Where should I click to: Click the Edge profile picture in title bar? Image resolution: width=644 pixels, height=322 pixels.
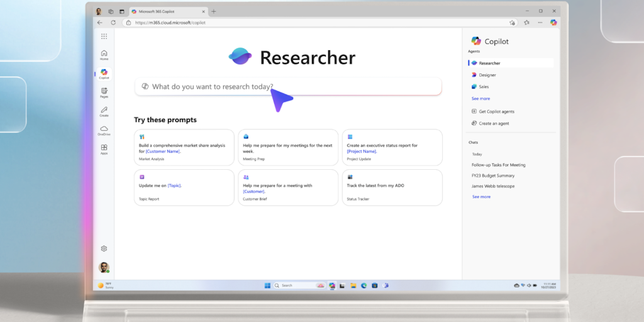click(x=99, y=11)
